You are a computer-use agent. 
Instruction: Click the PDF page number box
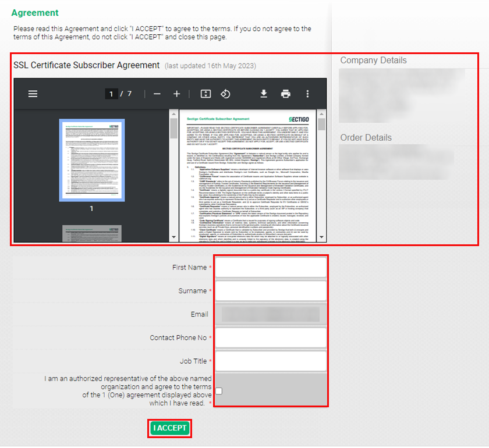tap(111, 94)
